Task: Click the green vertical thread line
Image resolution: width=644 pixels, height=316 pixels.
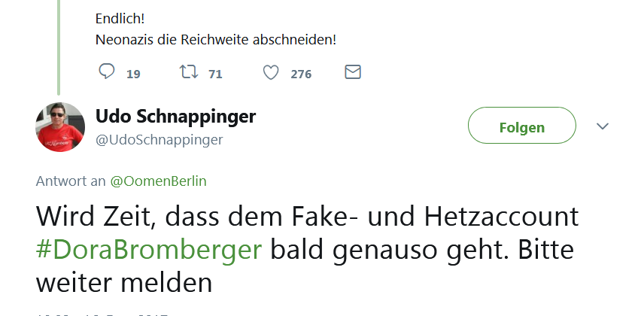Action: 59,45
